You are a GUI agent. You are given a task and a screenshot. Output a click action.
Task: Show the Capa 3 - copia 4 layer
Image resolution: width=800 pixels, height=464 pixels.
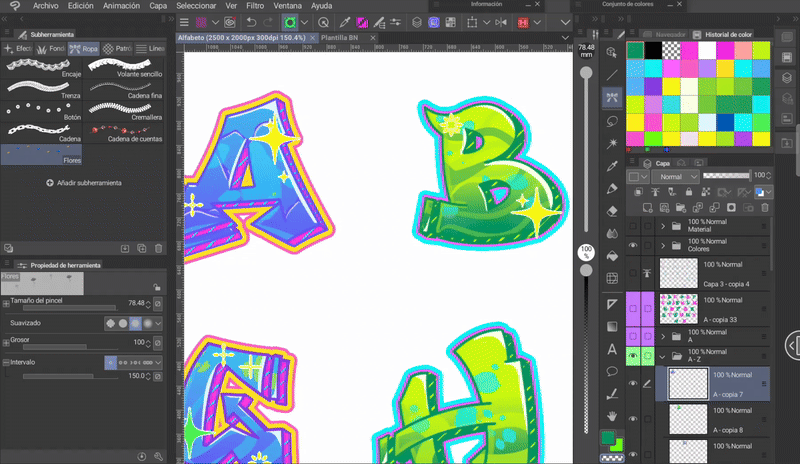point(632,272)
